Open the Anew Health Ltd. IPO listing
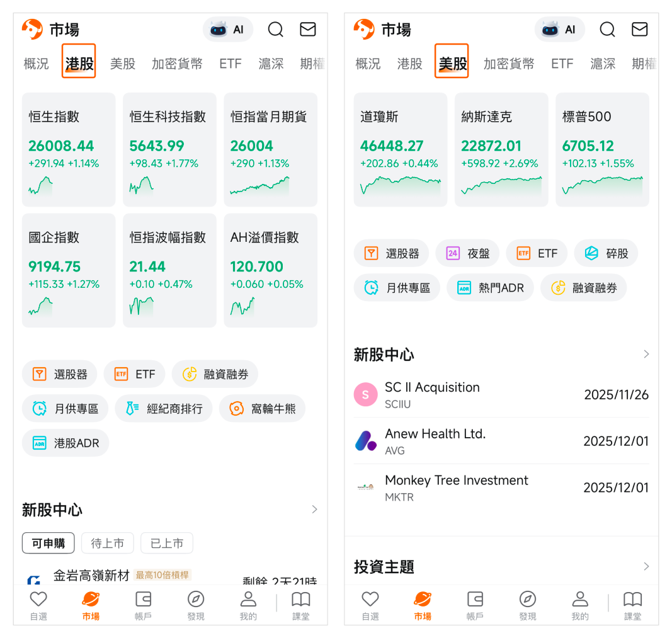This screenshot has height=638, width=672. point(501,441)
